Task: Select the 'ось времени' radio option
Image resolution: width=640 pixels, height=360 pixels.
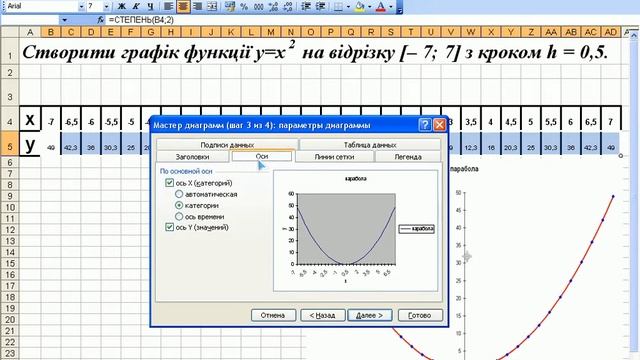Action: pos(179,216)
